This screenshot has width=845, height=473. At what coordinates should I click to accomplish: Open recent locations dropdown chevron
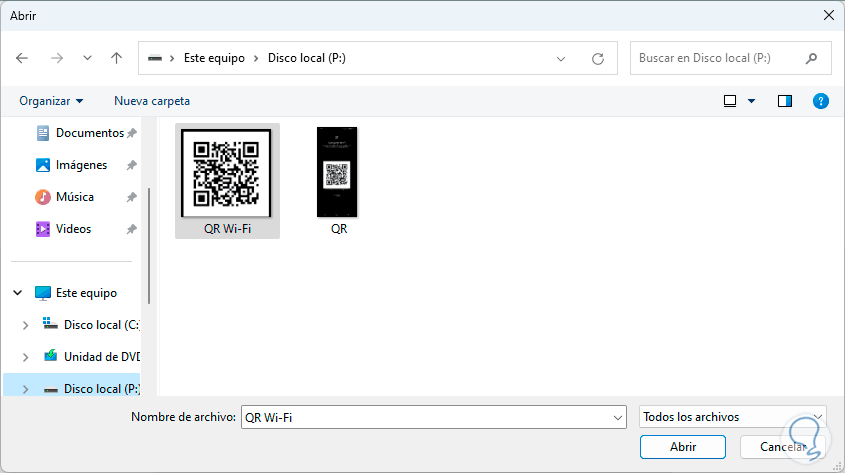click(87, 58)
